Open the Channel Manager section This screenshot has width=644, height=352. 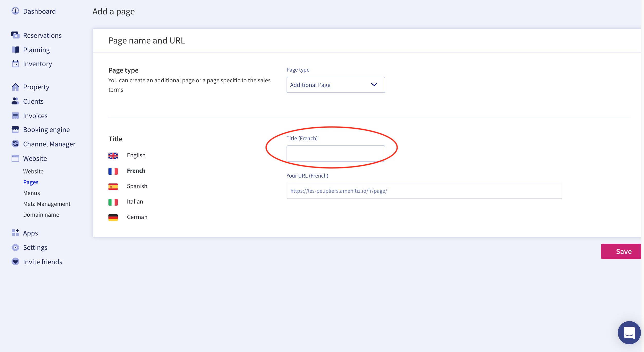(49, 144)
